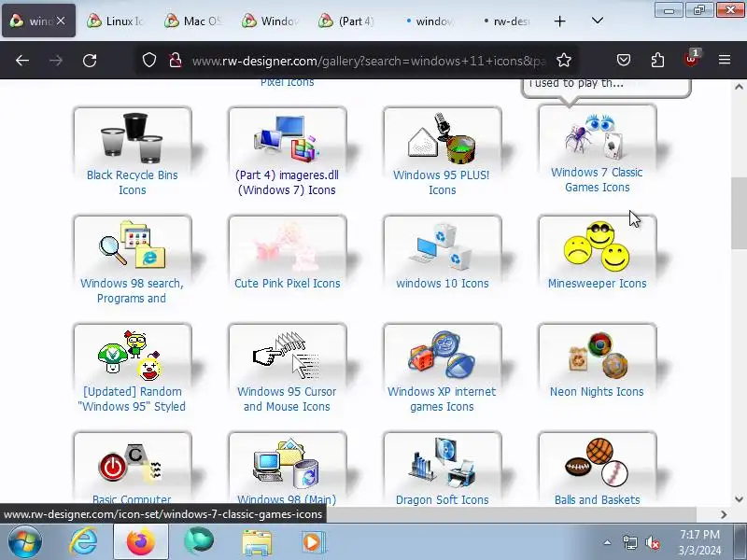This screenshot has height=560, width=747.
Task: Show hidden system tray icons
Action: click(x=607, y=542)
